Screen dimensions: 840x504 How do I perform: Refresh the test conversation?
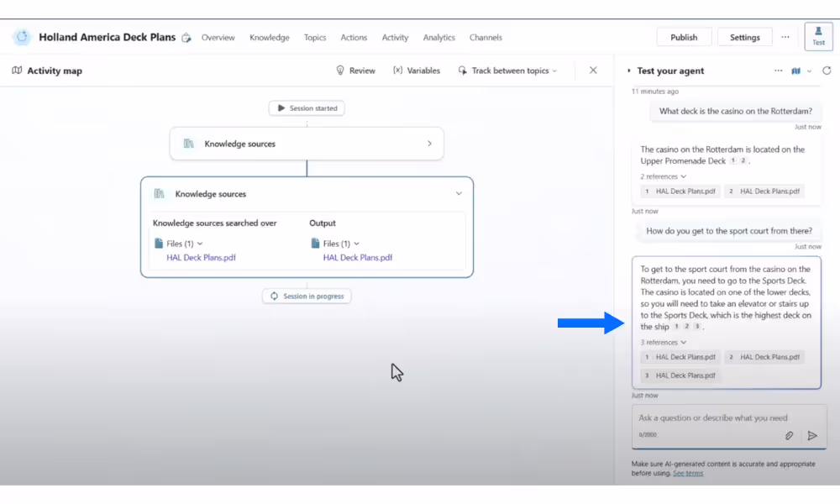[x=827, y=71]
